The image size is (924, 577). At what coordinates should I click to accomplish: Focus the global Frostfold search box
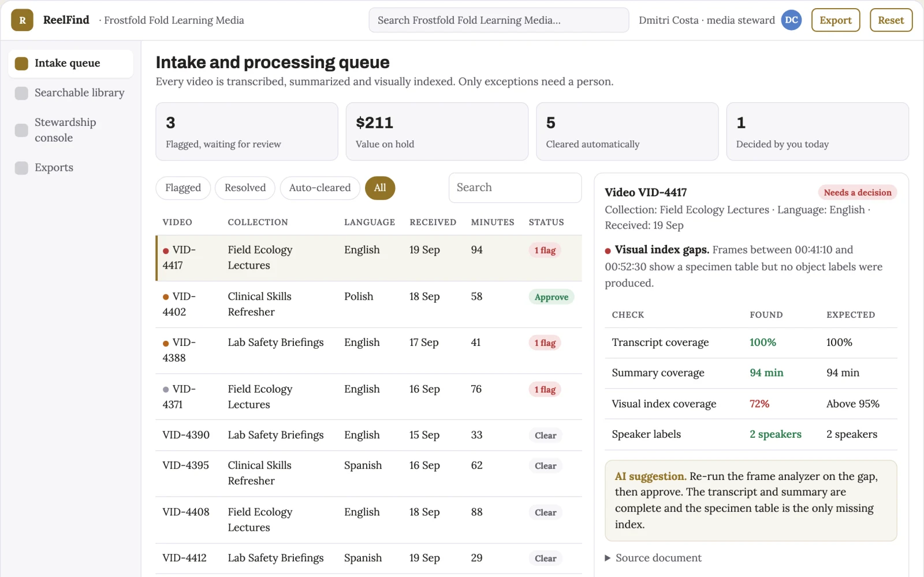(499, 20)
